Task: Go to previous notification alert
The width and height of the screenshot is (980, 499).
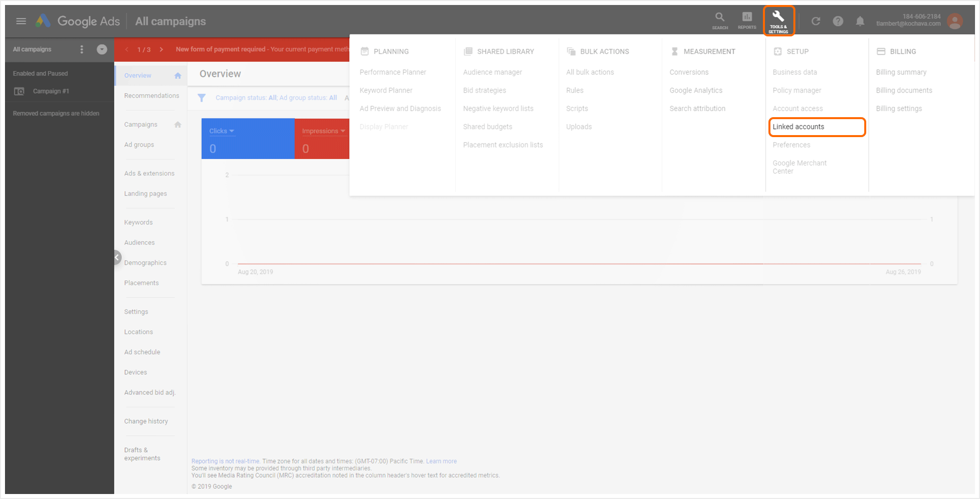Action: pyautogui.click(x=127, y=49)
